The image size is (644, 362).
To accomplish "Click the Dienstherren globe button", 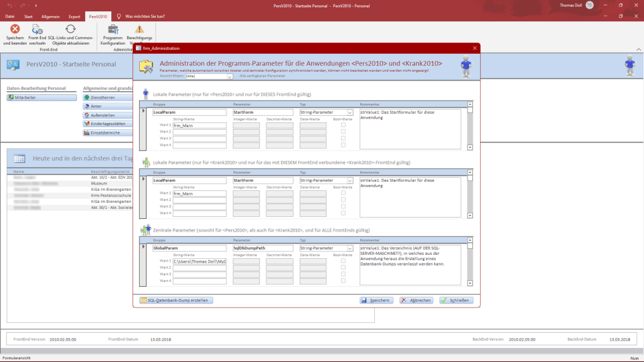I will click(x=107, y=98).
